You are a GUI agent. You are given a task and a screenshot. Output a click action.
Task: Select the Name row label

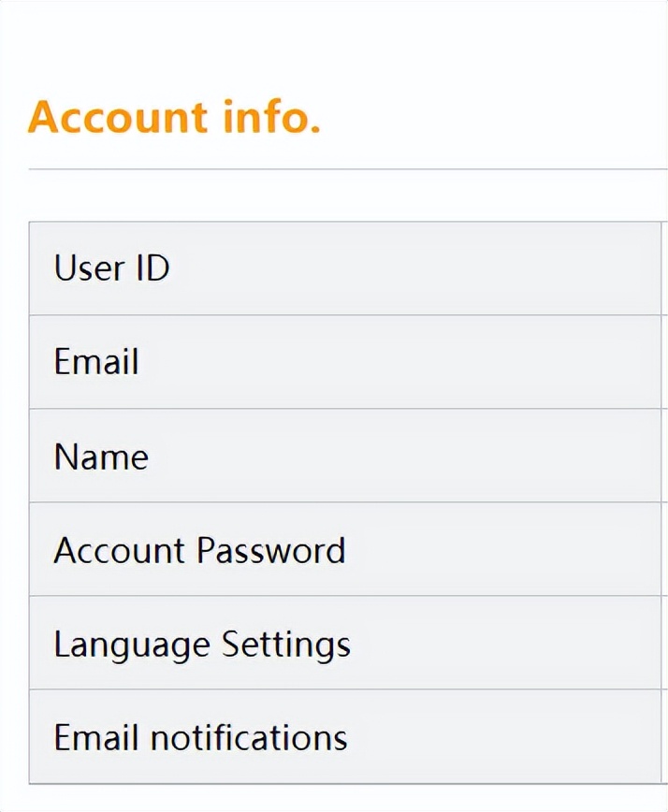[x=101, y=457]
